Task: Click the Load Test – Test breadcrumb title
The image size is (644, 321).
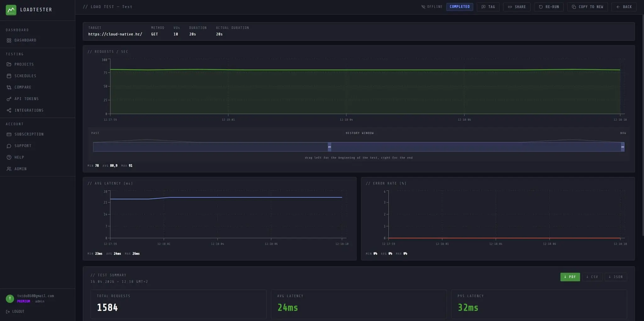Action: point(108,7)
